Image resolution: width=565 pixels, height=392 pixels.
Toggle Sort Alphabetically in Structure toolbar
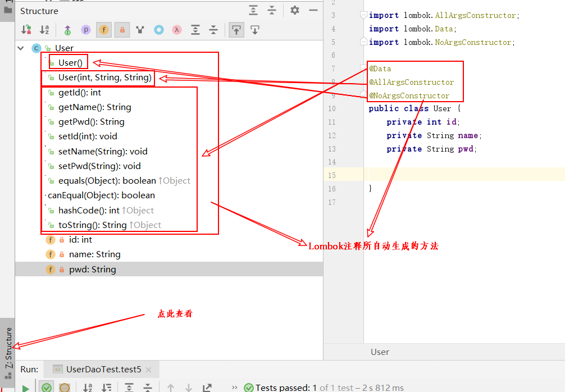(44, 30)
